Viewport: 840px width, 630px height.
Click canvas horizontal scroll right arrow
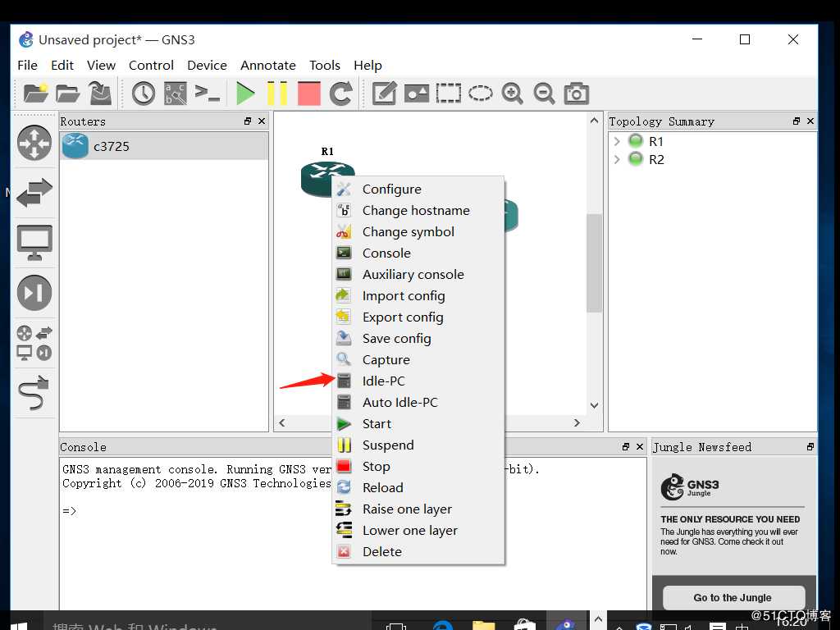[x=577, y=422]
